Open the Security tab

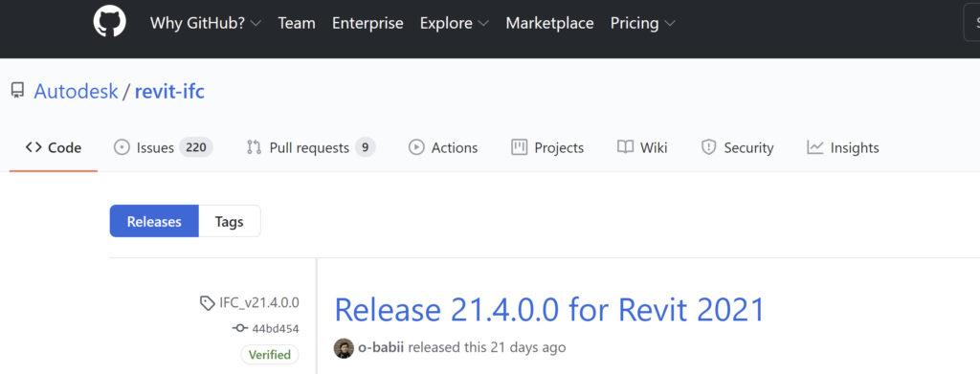[x=737, y=148]
